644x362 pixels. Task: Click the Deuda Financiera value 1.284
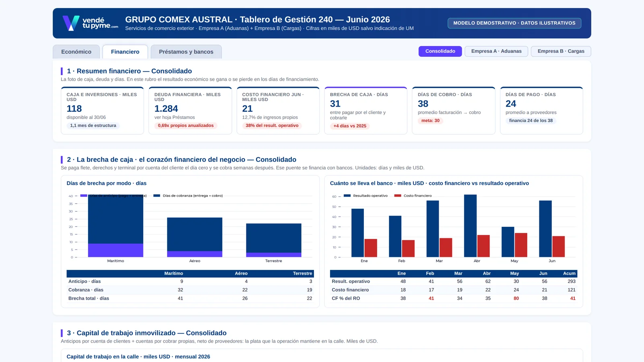(166, 109)
